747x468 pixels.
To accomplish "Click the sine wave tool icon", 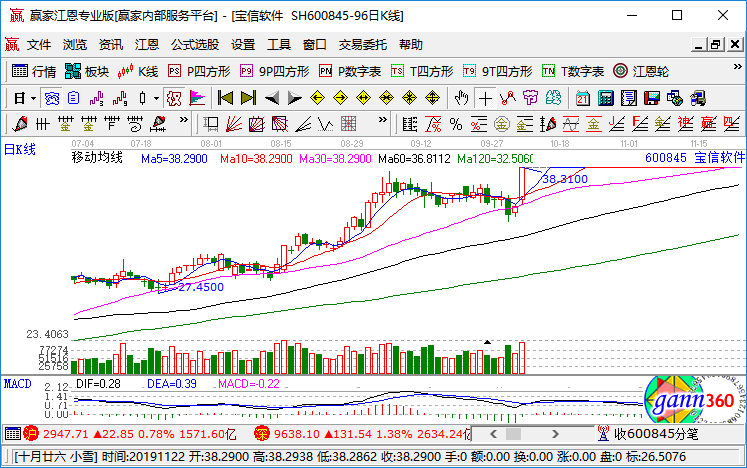I will click(571, 124).
